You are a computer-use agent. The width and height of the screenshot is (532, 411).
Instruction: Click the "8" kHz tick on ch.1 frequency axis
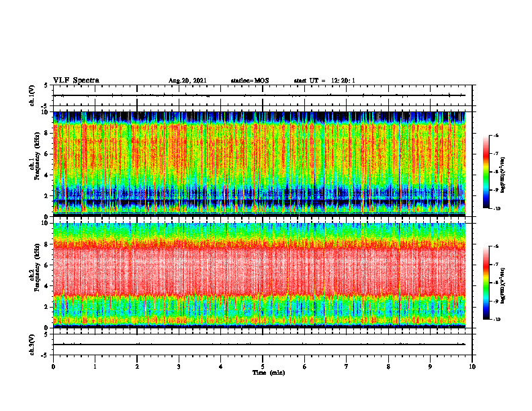click(47, 133)
